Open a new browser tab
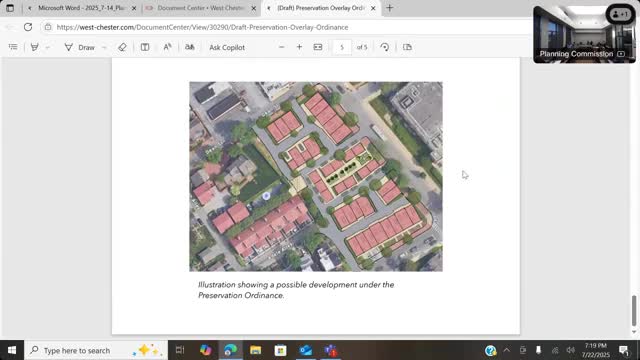The image size is (640, 360). [x=389, y=8]
